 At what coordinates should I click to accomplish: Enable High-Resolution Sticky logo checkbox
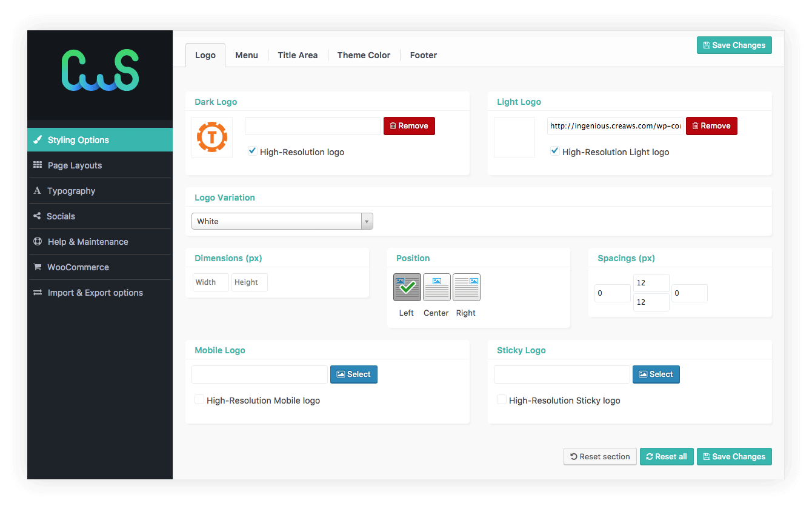[502, 400]
